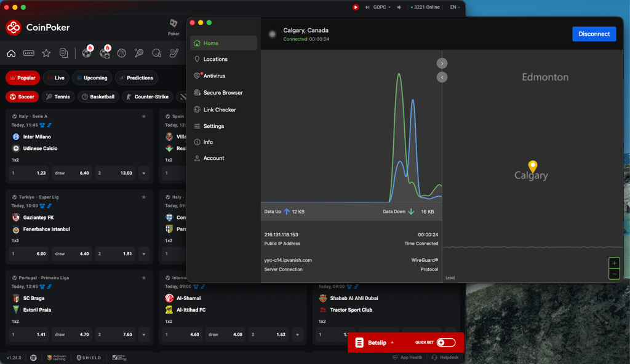Open favorites star icon in sports toolbar
630x364 pixels.
pos(46,53)
